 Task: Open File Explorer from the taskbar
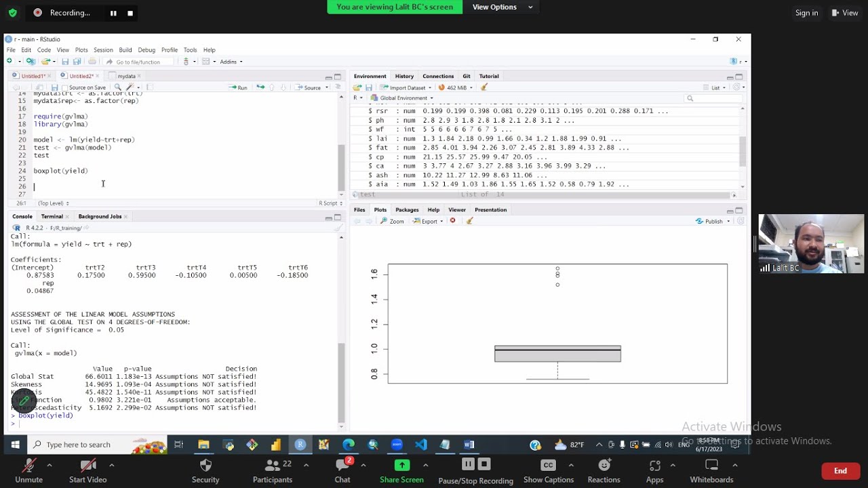[203, 445]
